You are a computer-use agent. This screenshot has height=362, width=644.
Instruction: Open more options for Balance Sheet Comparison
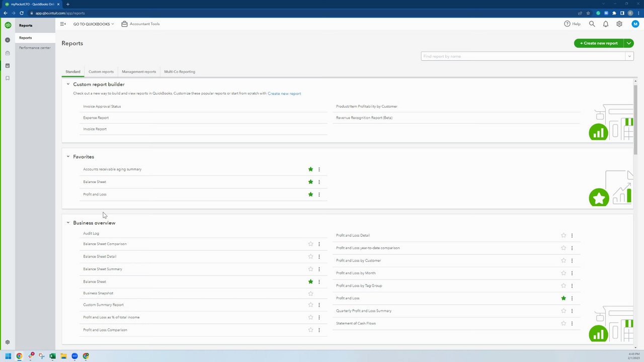[x=319, y=244]
